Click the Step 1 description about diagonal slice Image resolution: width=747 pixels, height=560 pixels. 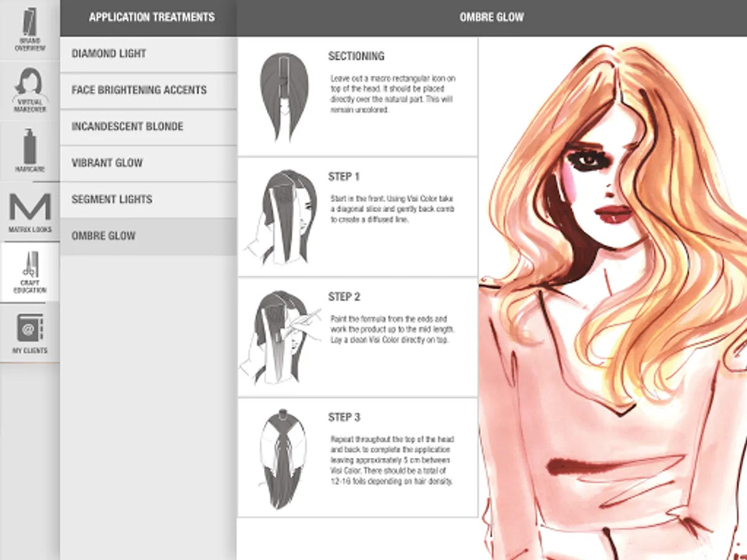[393, 209]
